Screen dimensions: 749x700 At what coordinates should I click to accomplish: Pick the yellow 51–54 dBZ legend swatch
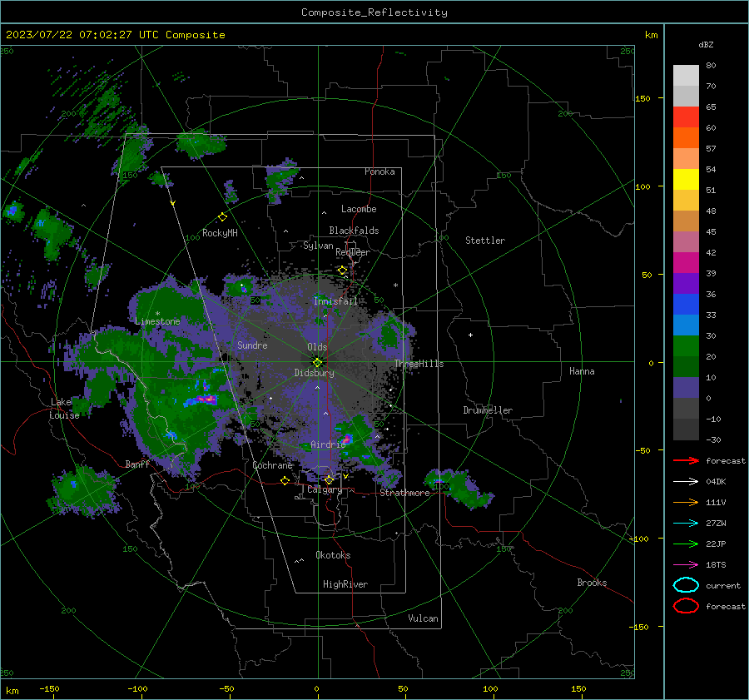point(686,180)
